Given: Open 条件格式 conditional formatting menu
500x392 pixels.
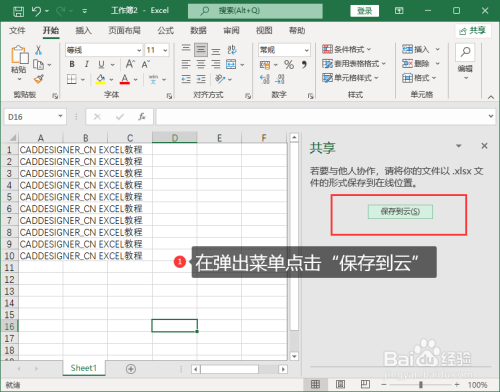Looking at the screenshot, I should pos(347,49).
